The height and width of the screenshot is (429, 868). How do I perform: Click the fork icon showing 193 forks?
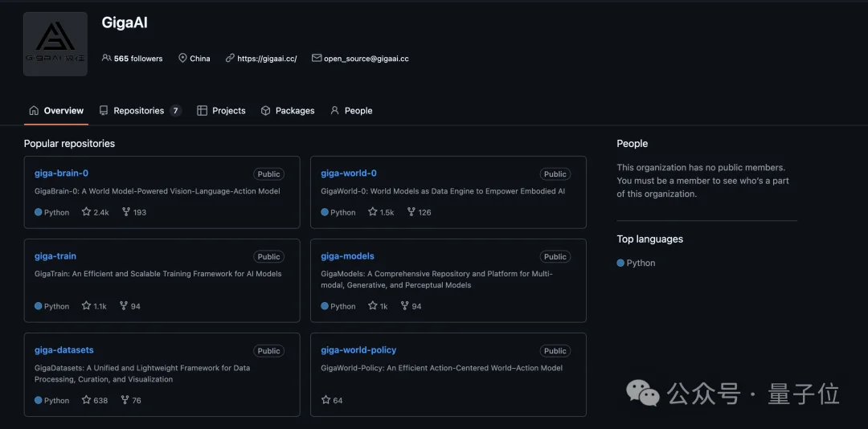click(x=126, y=212)
